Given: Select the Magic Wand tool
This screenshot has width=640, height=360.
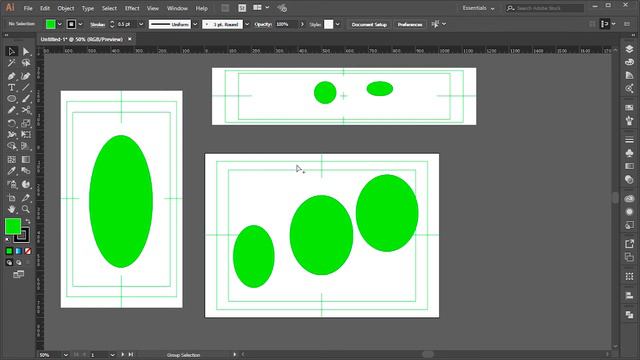Looking at the screenshot, I should pyautogui.click(x=11, y=63).
